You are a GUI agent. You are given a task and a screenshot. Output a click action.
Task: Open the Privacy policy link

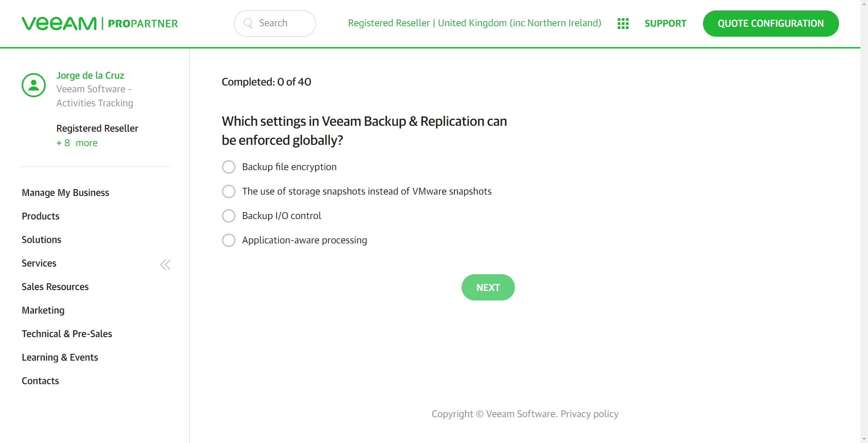click(589, 414)
